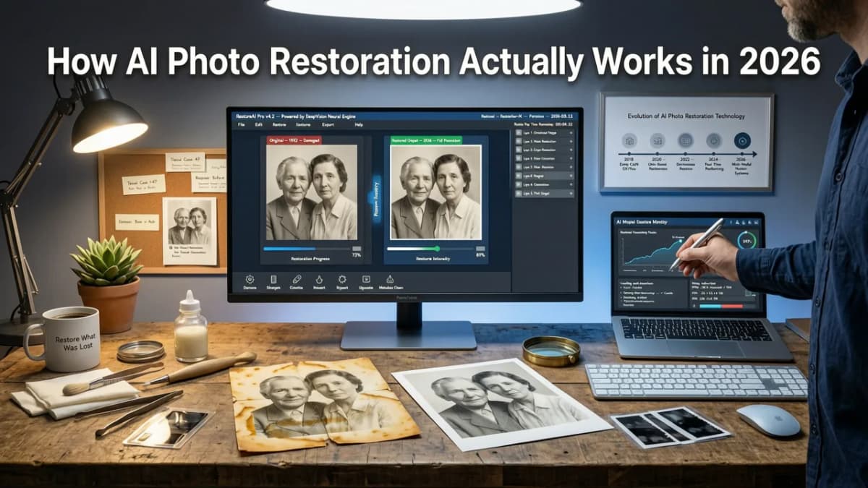Screen dimensions: 868x488
Task: Toggle the checkbox of the third layer row
Action: click(x=519, y=150)
